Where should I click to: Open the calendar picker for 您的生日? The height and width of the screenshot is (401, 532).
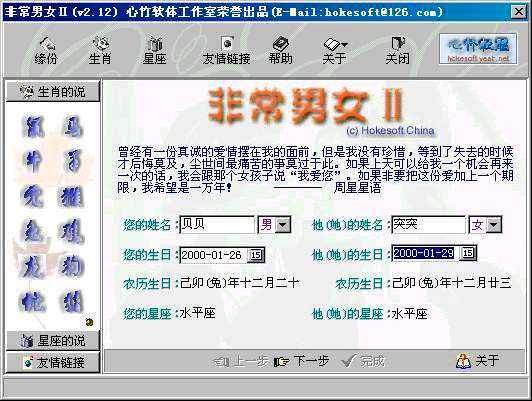point(256,255)
